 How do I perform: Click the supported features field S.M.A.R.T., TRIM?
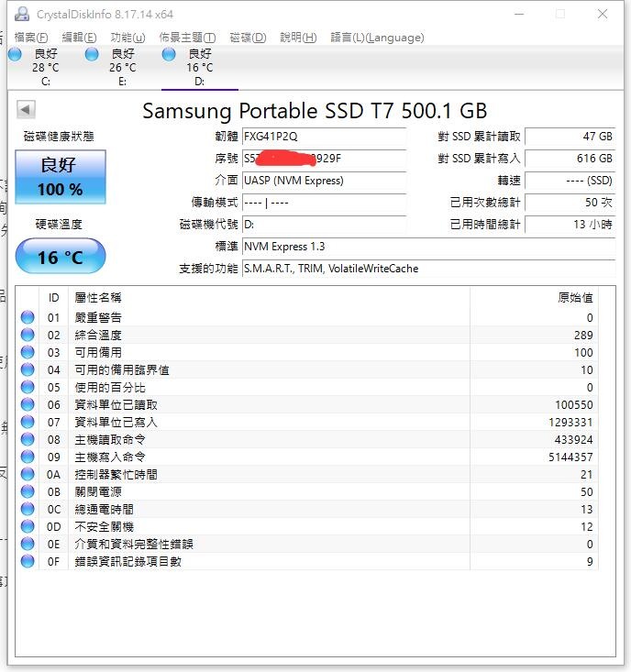click(x=428, y=269)
